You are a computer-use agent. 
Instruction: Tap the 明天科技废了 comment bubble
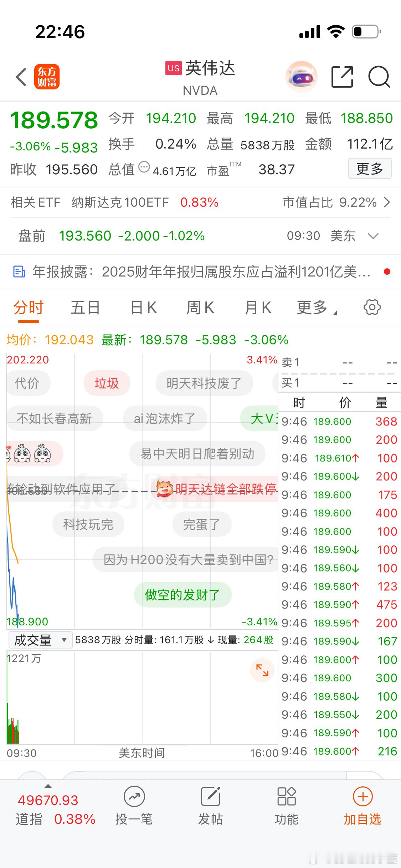(204, 383)
